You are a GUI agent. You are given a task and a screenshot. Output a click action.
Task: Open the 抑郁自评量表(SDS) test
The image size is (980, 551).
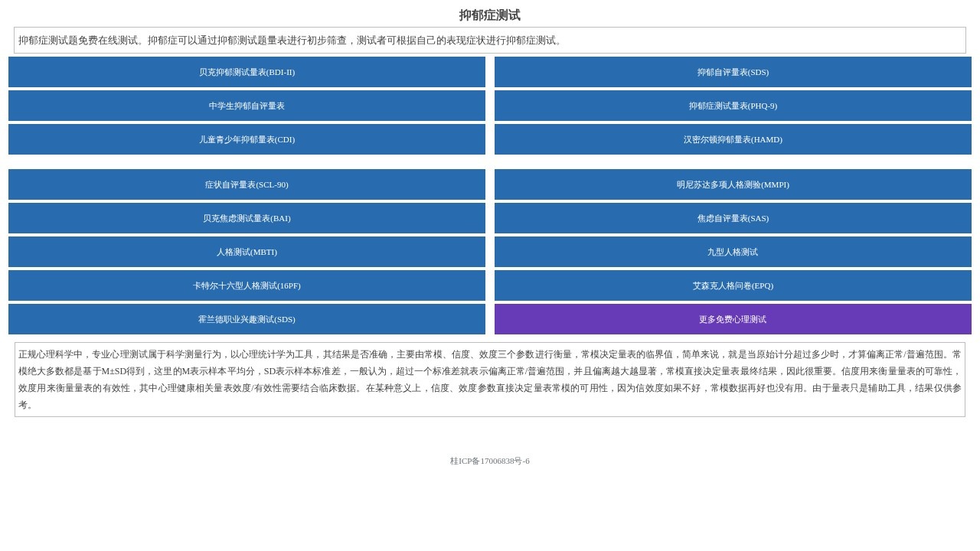click(x=732, y=72)
